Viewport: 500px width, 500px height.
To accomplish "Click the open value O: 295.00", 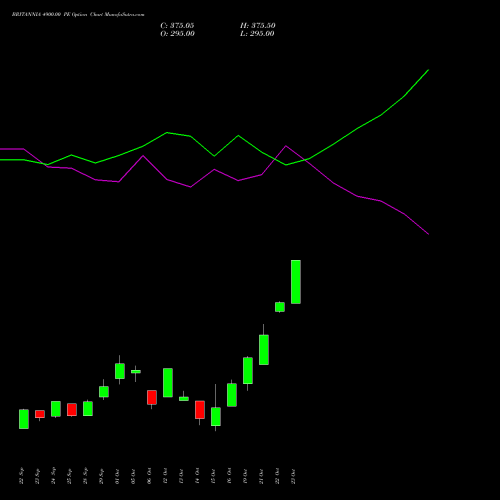I will [177, 33].
